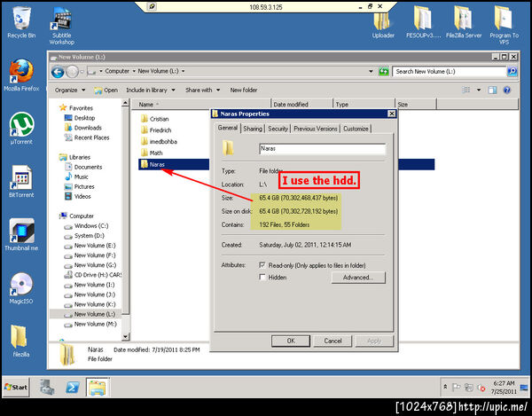Refresh the New Volume (L:) address bar
The image size is (532, 416).
point(383,71)
